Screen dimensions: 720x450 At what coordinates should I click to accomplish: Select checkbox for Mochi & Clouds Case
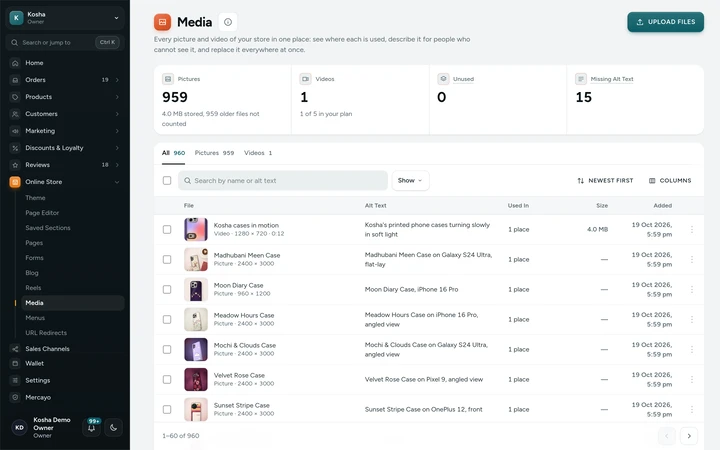(x=167, y=349)
